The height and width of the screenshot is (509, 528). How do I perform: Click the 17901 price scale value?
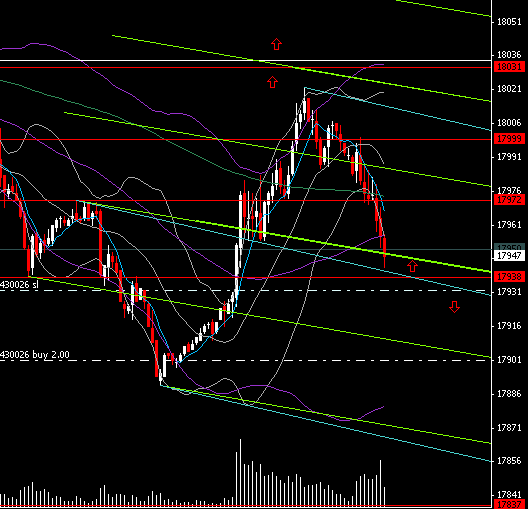coord(509,360)
